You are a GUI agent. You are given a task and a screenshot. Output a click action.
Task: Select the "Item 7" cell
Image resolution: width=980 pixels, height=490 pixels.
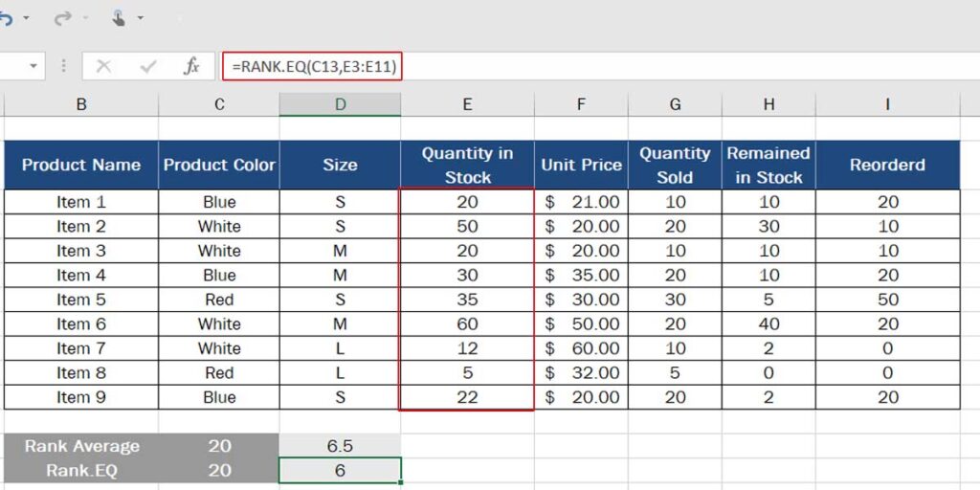(x=81, y=348)
